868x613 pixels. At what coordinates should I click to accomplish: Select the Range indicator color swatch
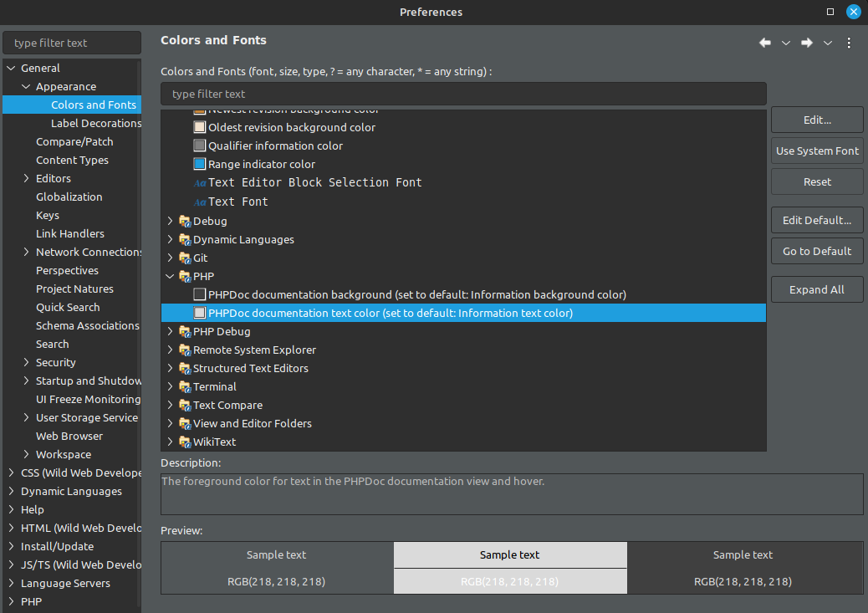tap(199, 164)
